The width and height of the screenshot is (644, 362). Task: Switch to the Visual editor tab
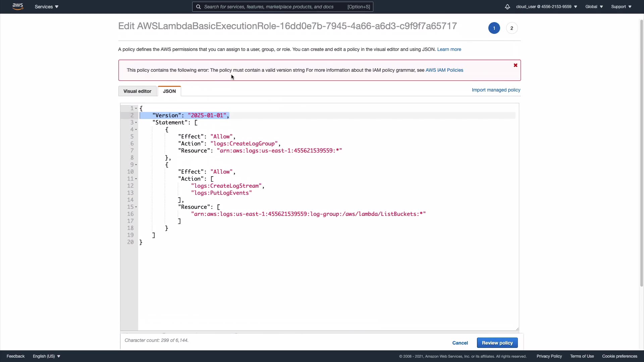coord(137,91)
